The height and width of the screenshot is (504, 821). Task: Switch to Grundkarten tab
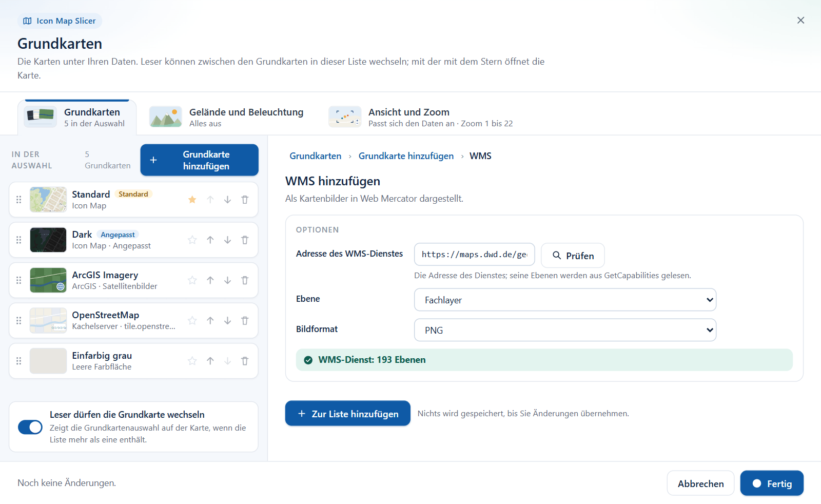(x=77, y=118)
